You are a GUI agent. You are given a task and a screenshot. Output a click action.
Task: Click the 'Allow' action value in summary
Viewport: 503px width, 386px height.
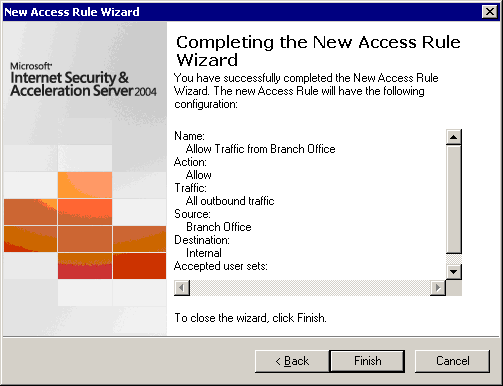click(x=199, y=175)
